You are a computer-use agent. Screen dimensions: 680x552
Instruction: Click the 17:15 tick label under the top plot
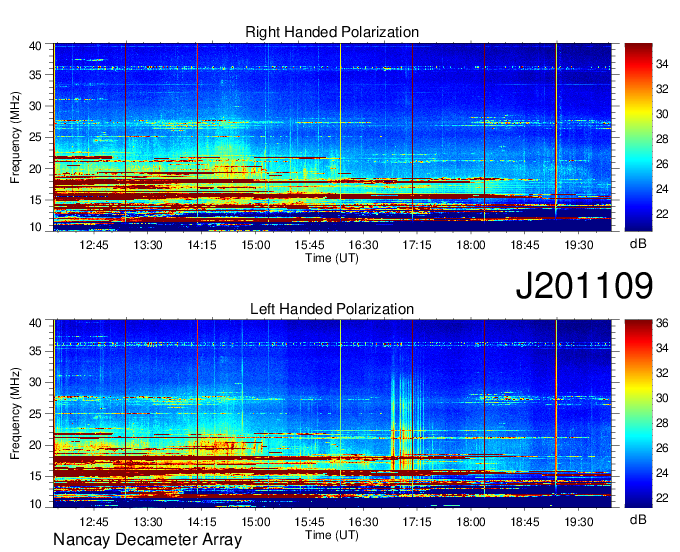(417, 245)
